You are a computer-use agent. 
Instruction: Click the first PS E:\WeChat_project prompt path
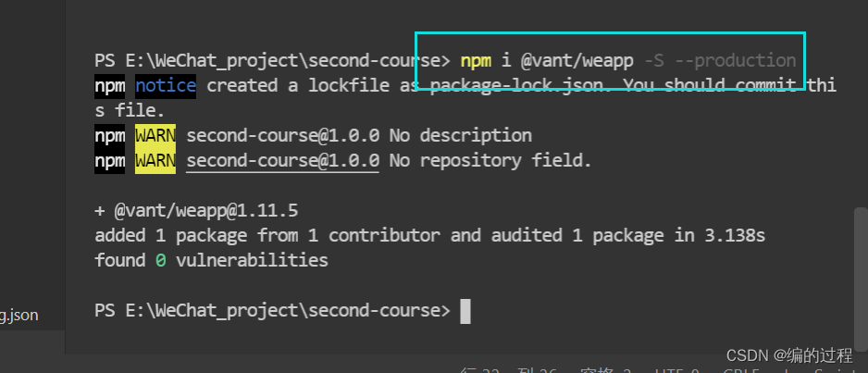pyautogui.click(x=272, y=60)
